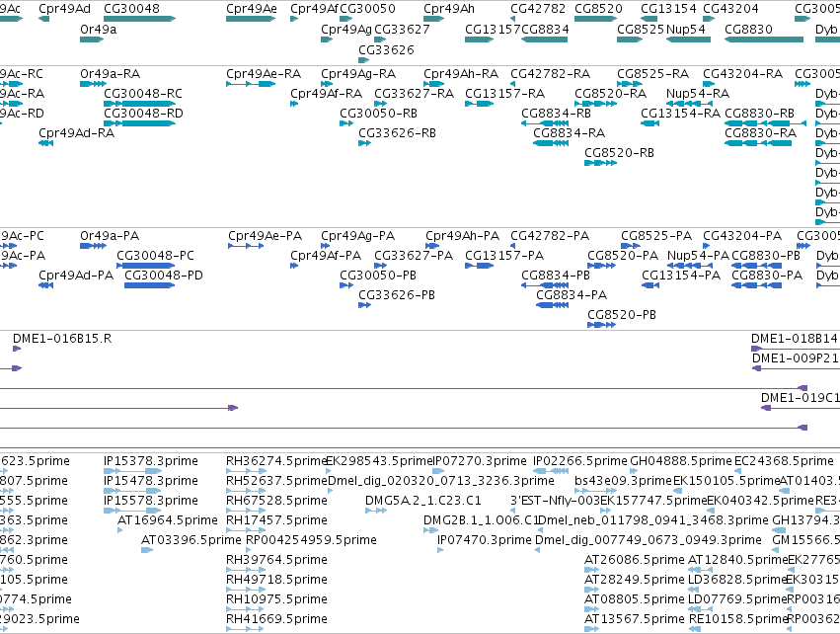Click the Cpr49Ad gene label

pos(64,9)
